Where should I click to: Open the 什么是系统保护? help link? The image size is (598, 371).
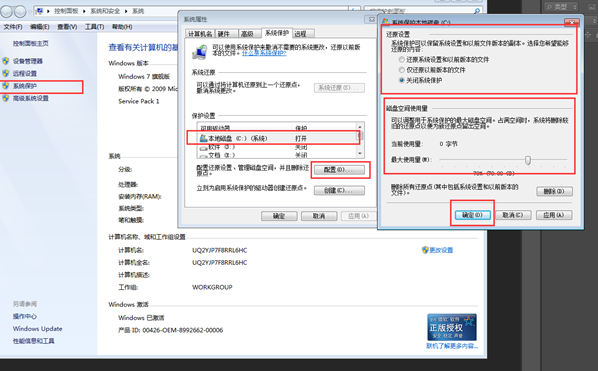click(264, 53)
